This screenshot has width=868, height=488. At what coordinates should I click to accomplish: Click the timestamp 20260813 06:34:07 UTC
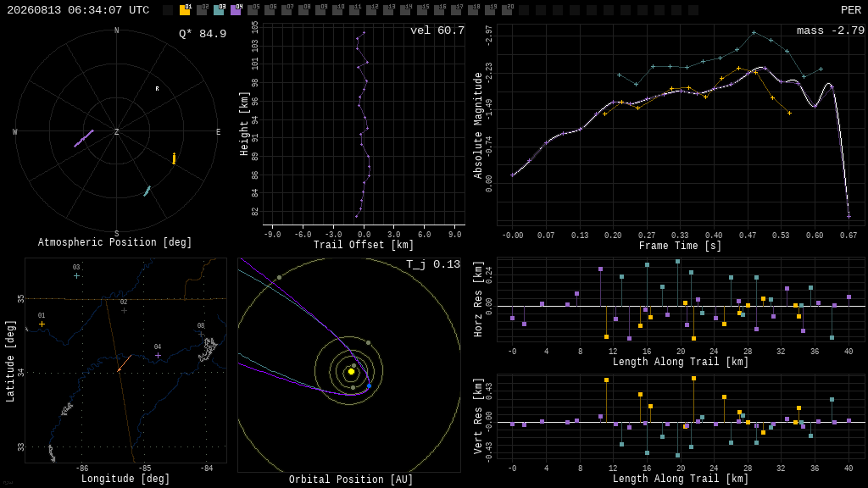pos(78,10)
